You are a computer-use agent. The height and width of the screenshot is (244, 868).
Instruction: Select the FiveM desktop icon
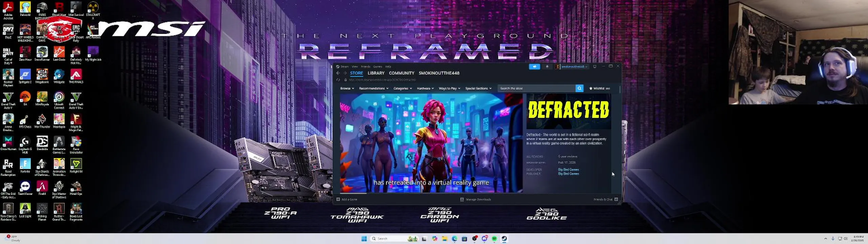click(x=42, y=188)
